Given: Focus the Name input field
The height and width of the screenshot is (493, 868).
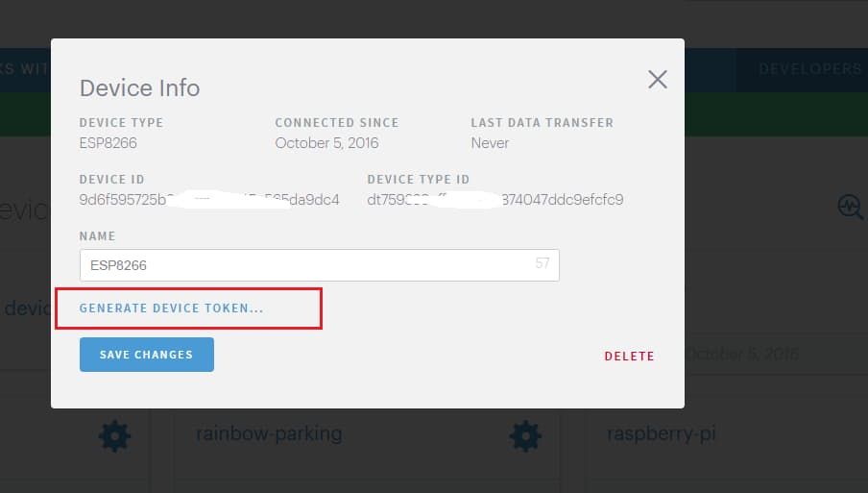Looking at the screenshot, I should pos(305,265).
